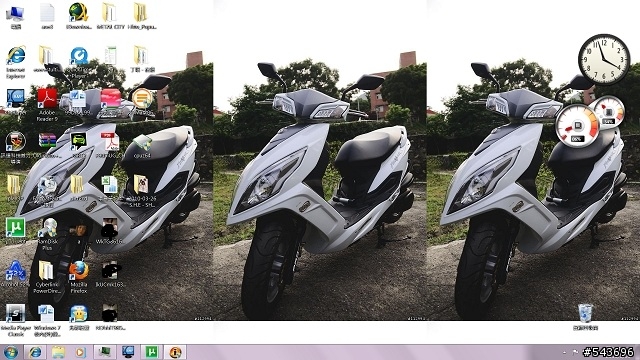
Task: Open the PDF file on desktop
Action: [x=110, y=142]
